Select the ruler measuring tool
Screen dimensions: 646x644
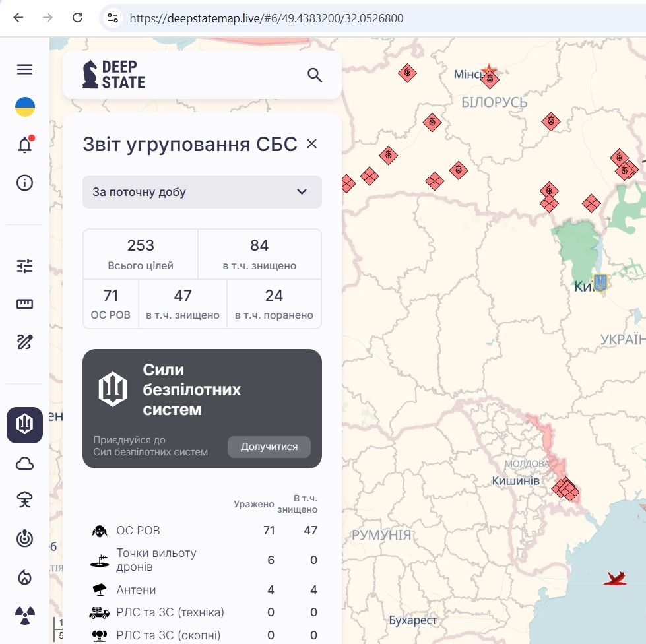(24, 304)
